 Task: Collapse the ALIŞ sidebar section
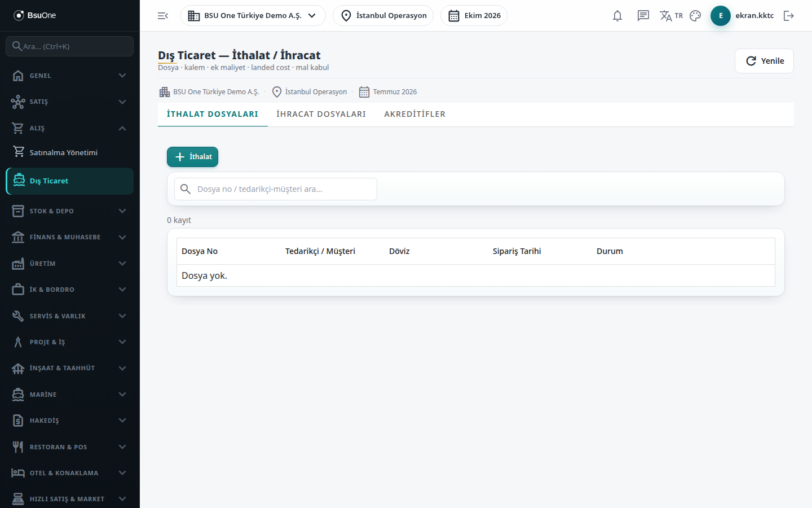(x=70, y=128)
